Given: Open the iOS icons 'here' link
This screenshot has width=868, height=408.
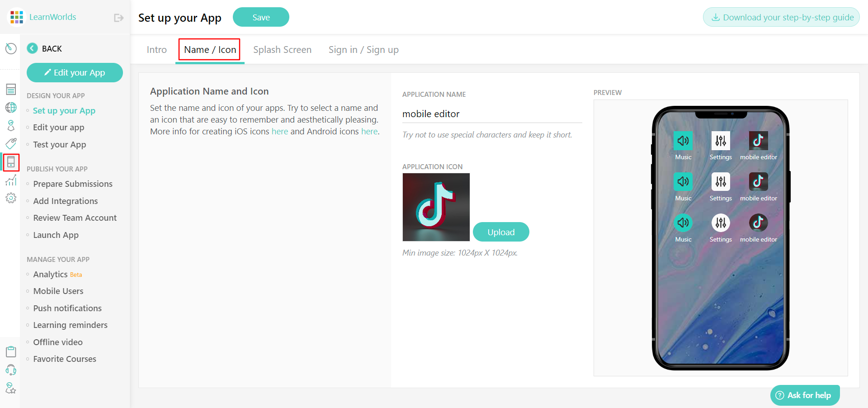Looking at the screenshot, I should click(x=280, y=132).
